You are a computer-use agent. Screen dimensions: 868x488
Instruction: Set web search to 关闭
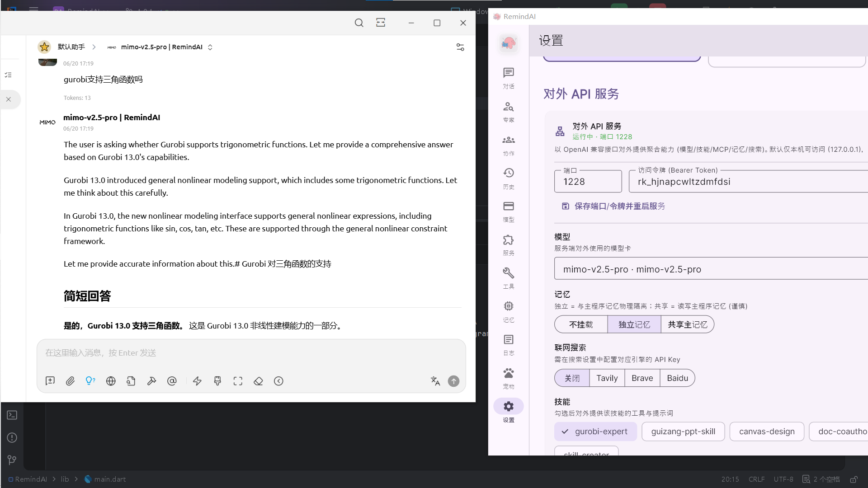[x=572, y=378]
